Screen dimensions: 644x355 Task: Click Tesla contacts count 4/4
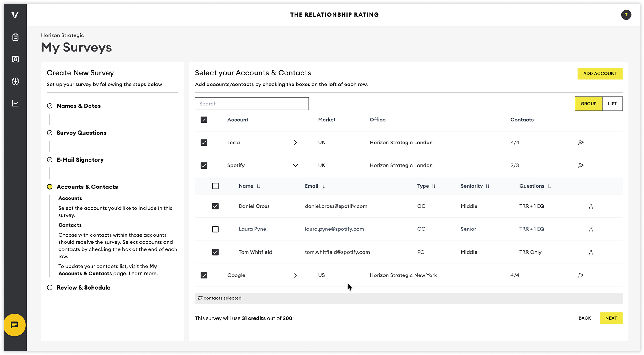coord(515,143)
